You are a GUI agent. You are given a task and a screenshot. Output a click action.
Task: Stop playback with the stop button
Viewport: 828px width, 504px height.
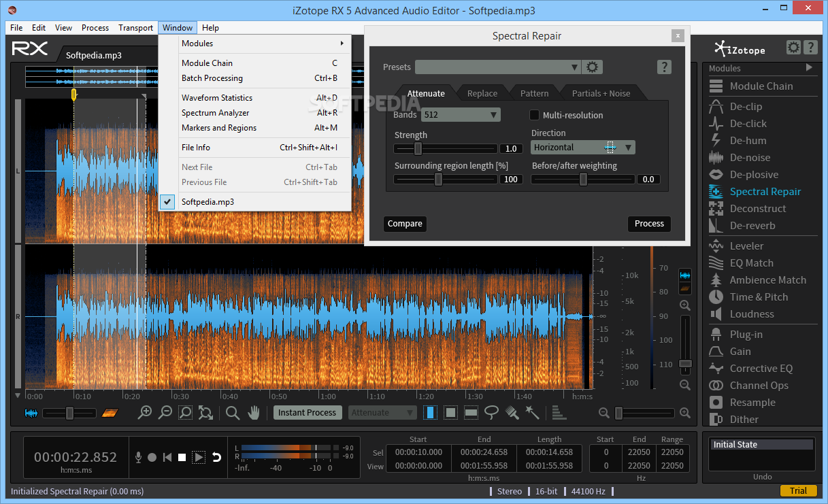(182, 458)
